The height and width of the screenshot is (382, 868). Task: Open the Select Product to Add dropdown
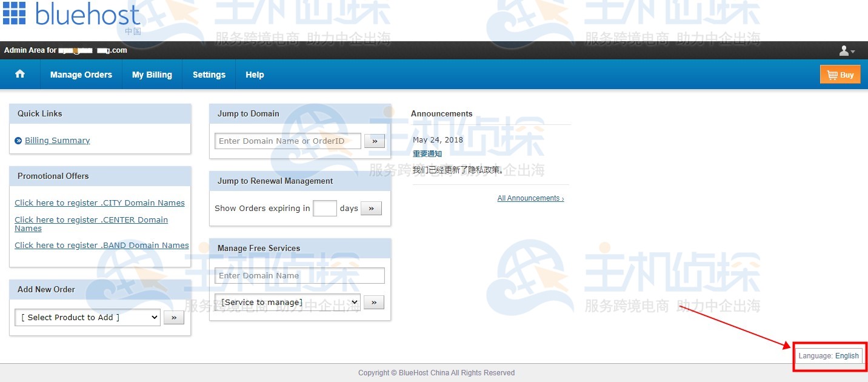point(87,317)
